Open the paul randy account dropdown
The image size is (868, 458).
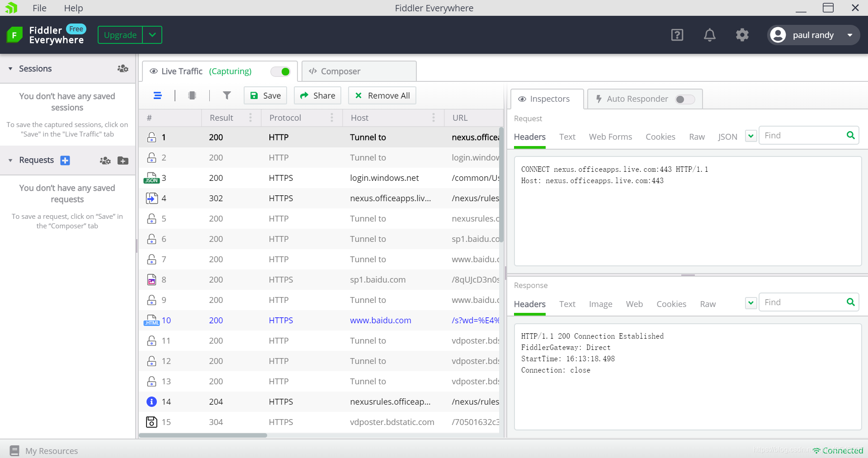point(850,35)
